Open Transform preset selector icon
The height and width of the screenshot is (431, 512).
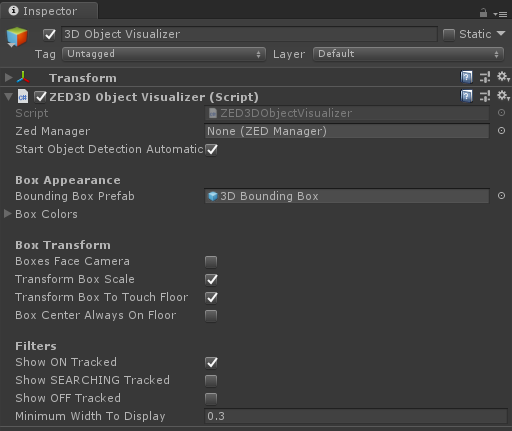coord(485,77)
